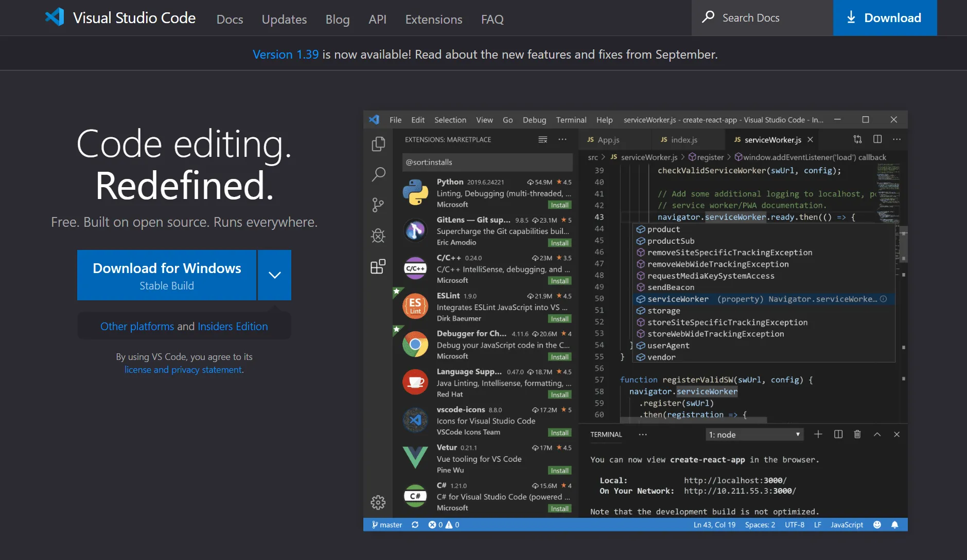Open the editor more actions '...' menu

(898, 139)
